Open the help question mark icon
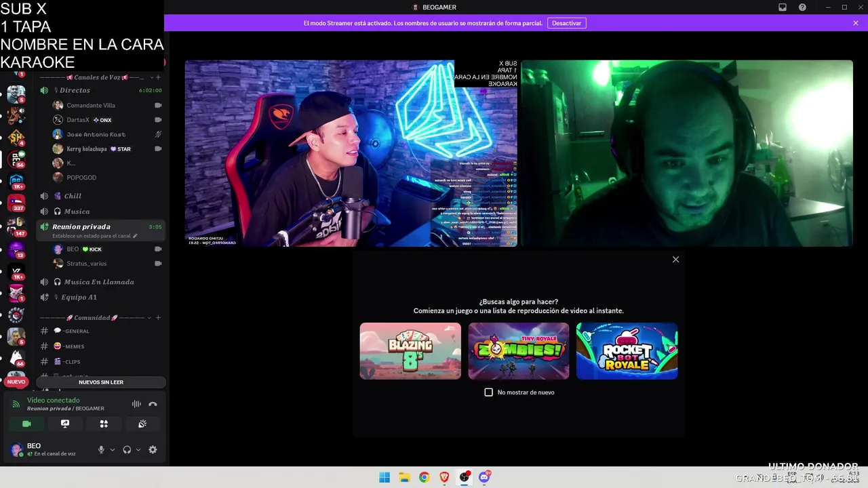Screen dimensions: 868x488 802,7
